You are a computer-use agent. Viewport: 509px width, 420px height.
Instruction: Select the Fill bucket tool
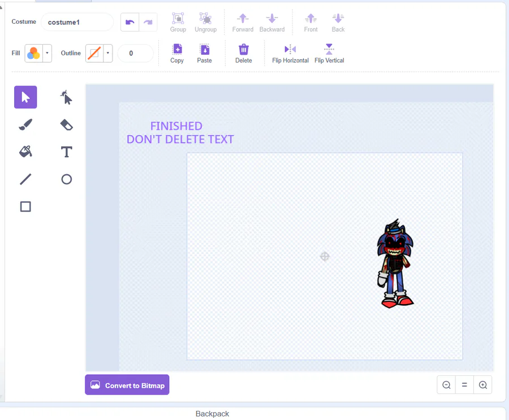click(x=25, y=151)
